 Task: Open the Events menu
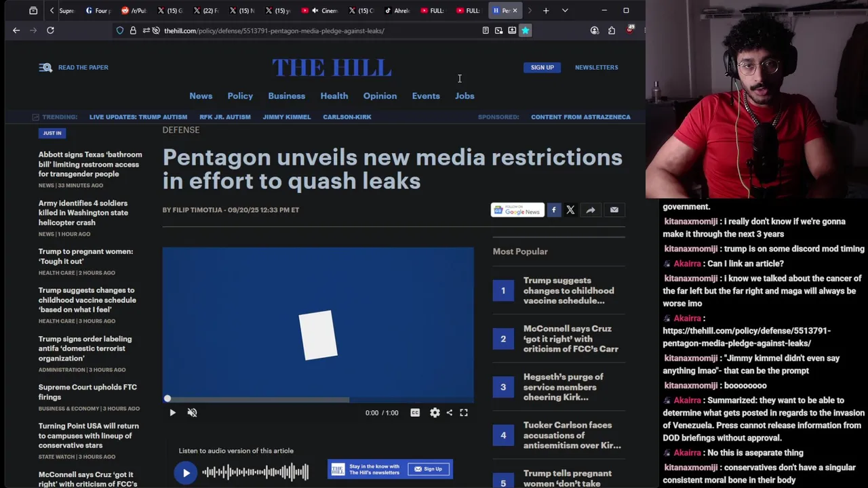tap(426, 96)
